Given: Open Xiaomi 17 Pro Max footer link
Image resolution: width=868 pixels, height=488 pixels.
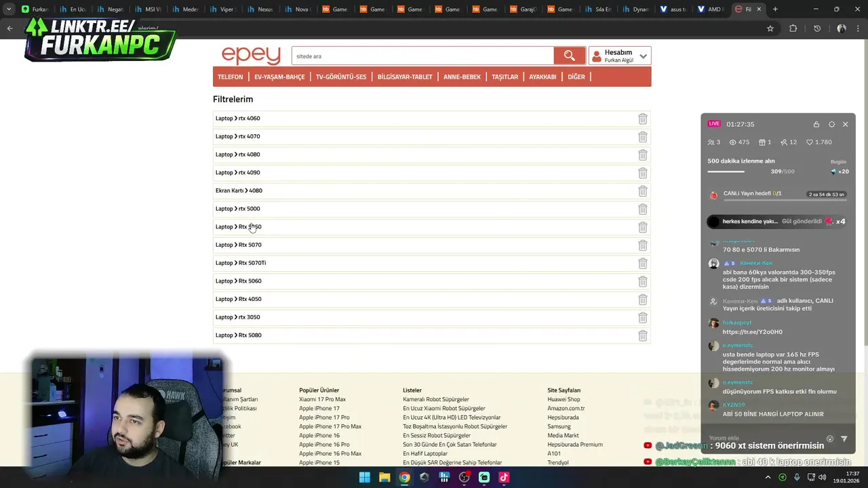Looking at the screenshot, I should click(322, 399).
